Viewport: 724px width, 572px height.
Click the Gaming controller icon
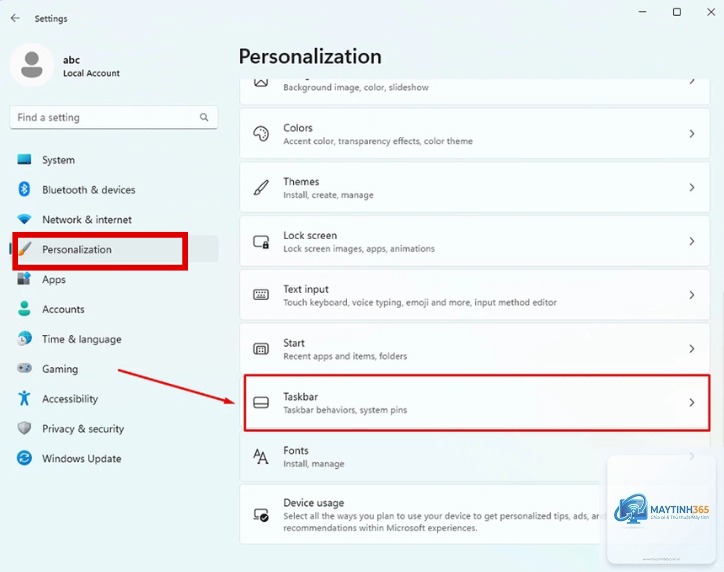click(24, 368)
